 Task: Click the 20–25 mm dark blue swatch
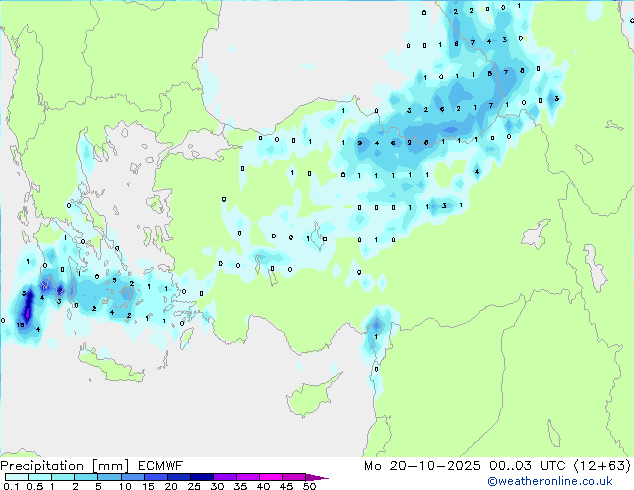click(178, 477)
